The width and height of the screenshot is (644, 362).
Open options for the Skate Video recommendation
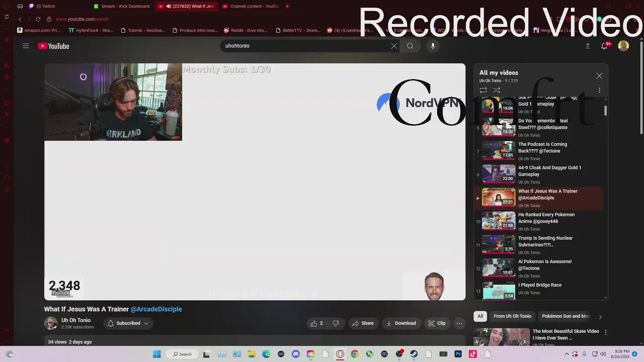coord(606,332)
